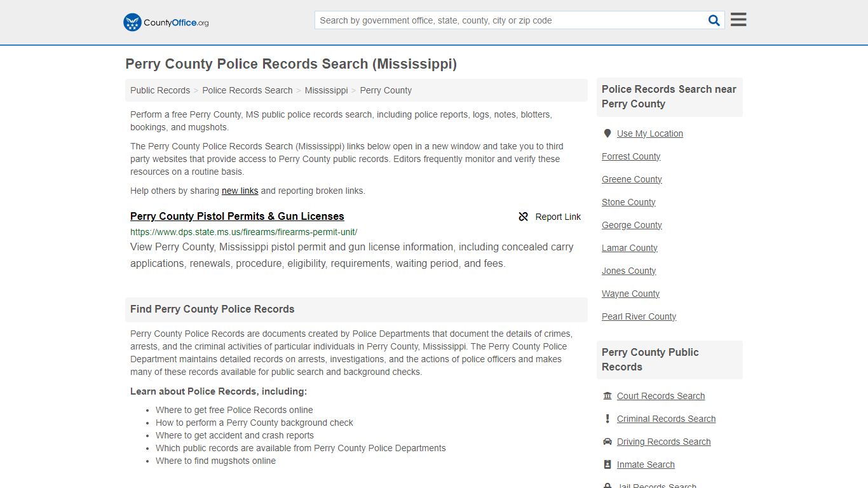Click the exclamation icon beside Criminal Records
Image resolution: width=868 pixels, height=488 pixels.
pyautogui.click(x=607, y=419)
